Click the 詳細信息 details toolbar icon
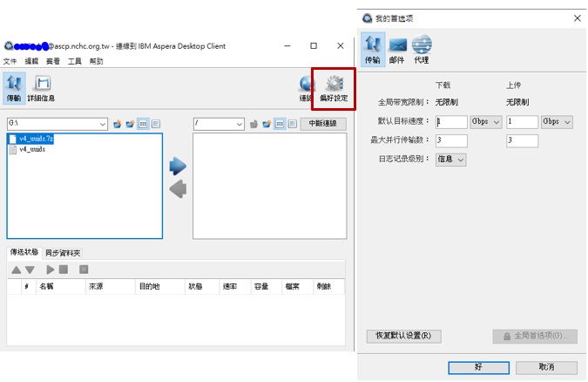 (x=41, y=87)
